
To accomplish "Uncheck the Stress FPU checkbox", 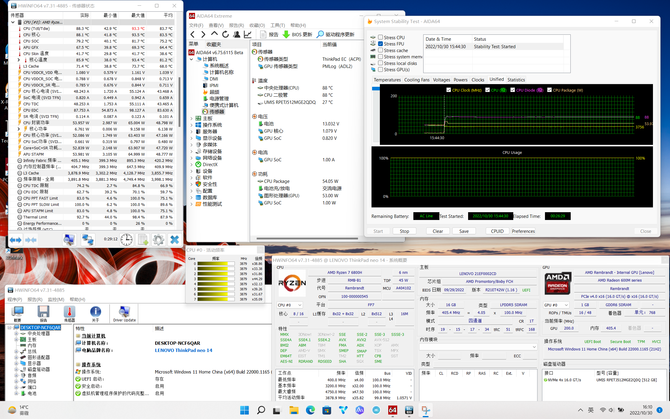I will [380, 44].
